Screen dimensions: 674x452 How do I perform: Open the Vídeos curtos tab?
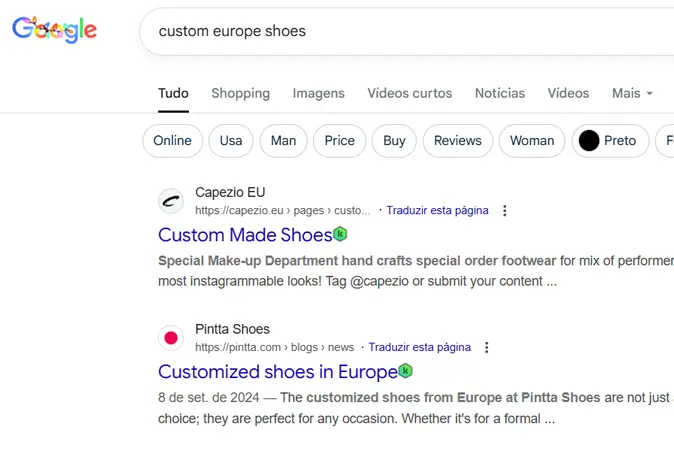tap(409, 93)
